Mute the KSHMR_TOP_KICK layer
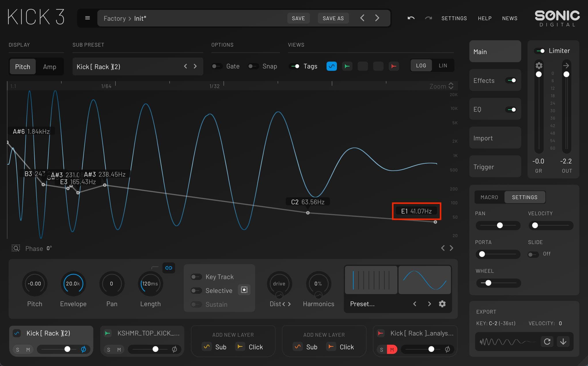 click(119, 350)
